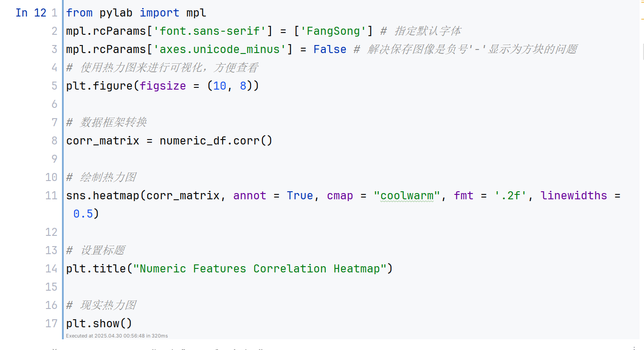The width and height of the screenshot is (644, 350).
Task: Click line number 11 in the gutter
Action: (x=52, y=195)
